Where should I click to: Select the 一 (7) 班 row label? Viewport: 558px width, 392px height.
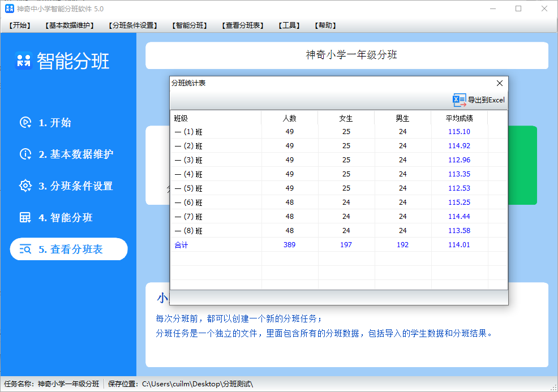pyautogui.click(x=188, y=217)
